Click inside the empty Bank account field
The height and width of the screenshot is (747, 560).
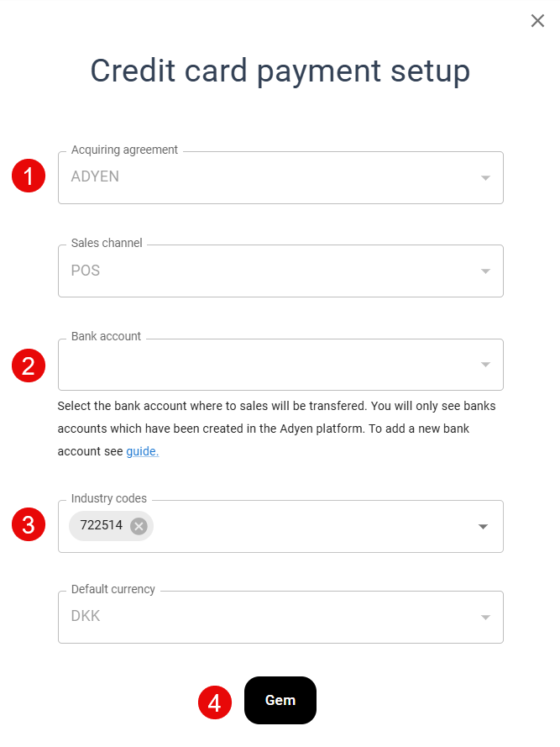pos(252,366)
